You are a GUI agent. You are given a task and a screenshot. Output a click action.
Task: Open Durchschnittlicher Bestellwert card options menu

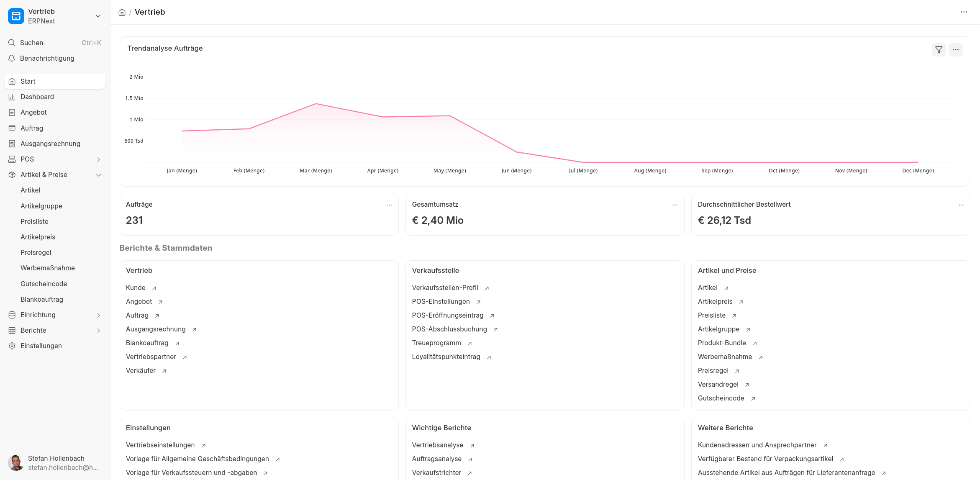pyautogui.click(x=961, y=205)
